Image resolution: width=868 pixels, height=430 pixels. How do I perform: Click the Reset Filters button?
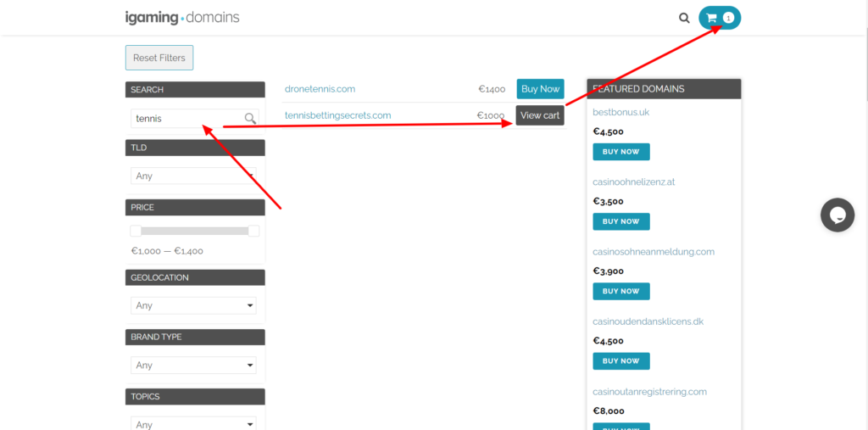pos(159,58)
